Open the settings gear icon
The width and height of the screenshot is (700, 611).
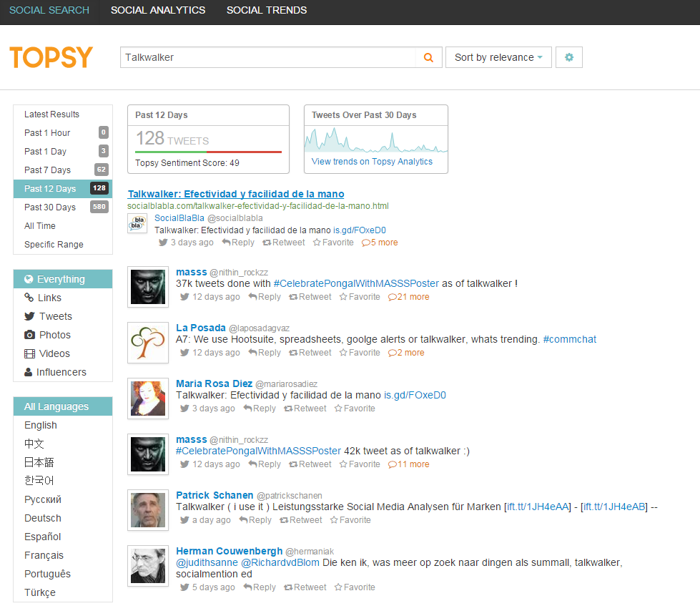pyautogui.click(x=568, y=57)
